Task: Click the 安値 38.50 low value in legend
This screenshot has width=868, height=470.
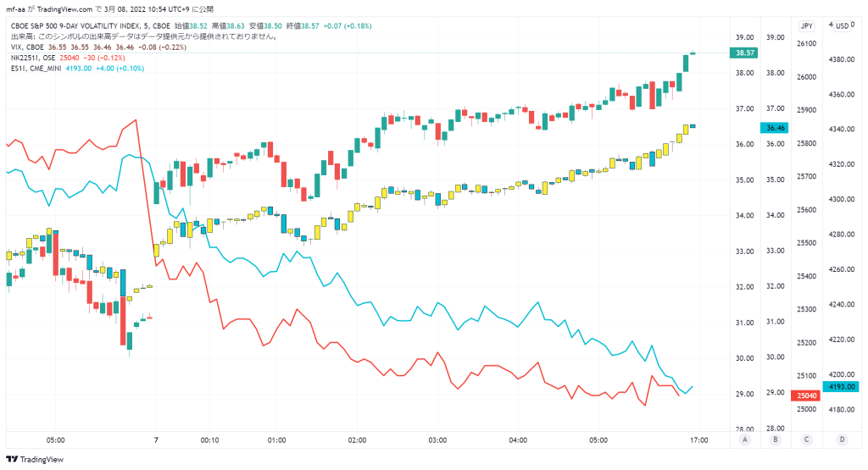Action: pyautogui.click(x=265, y=26)
